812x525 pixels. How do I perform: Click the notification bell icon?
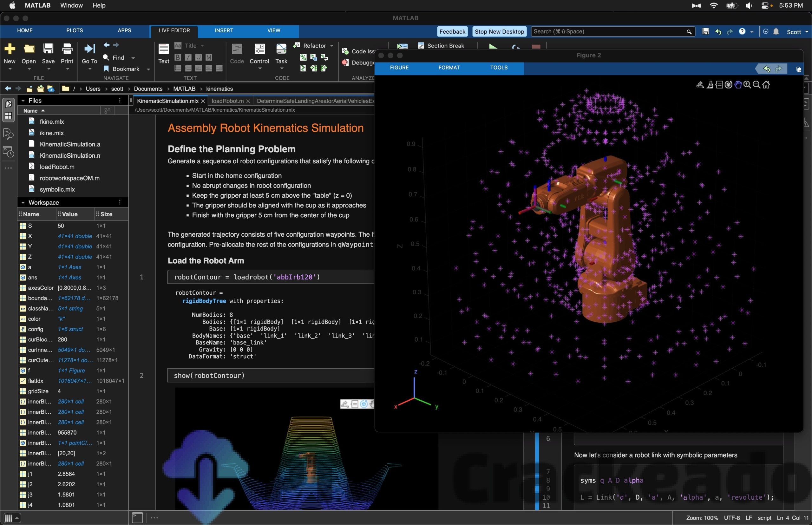tap(776, 31)
